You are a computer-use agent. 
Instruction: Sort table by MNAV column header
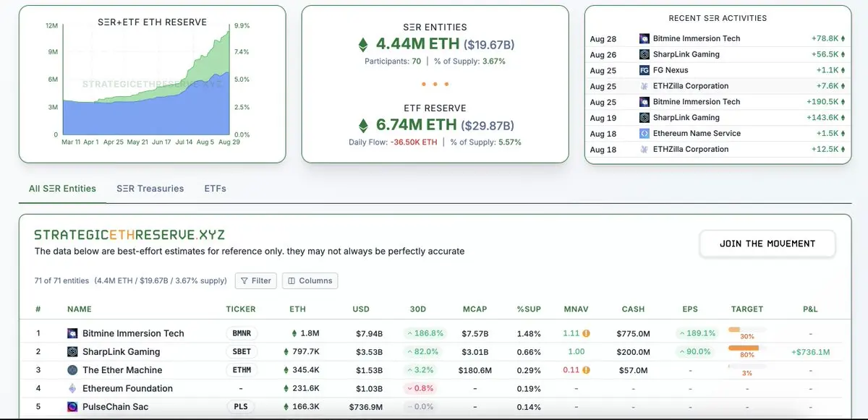pyautogui.click(x=576, y=309)
